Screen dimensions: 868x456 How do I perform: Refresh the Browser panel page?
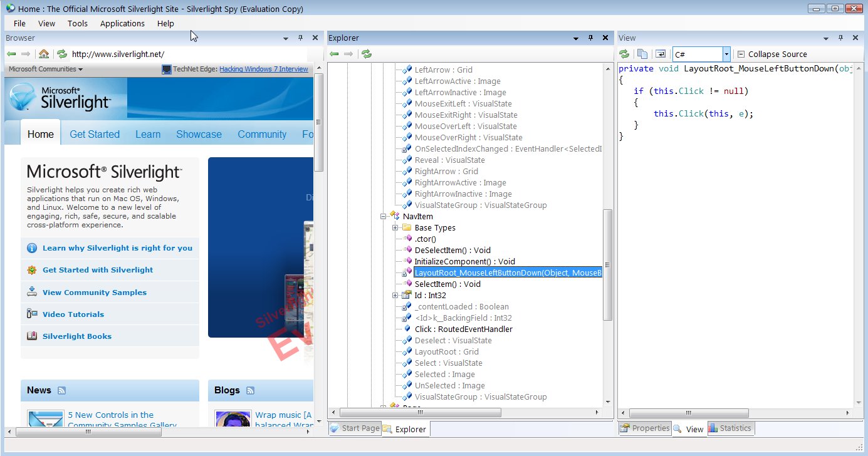pyautogui.click(x=61, y=54)
